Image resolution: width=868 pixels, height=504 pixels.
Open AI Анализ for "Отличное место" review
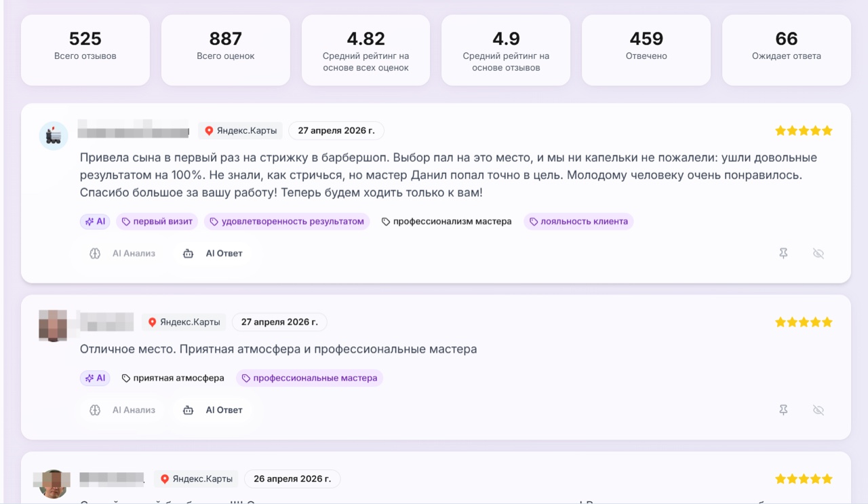click(x=123, y=410)
